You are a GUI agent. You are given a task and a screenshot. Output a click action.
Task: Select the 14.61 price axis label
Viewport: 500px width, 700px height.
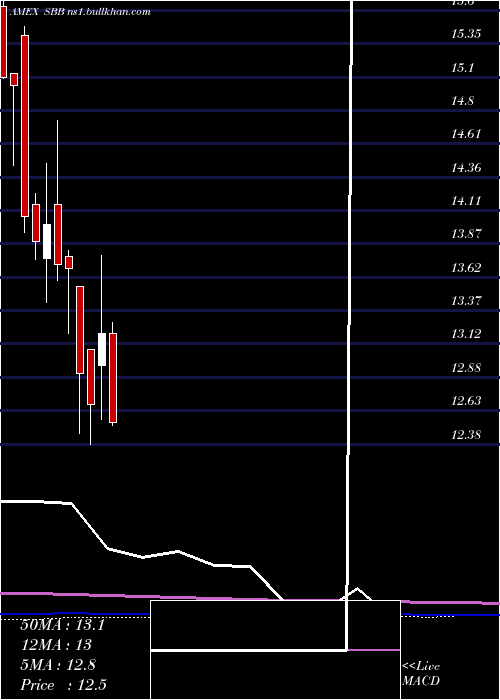click(x=466, y=134)
